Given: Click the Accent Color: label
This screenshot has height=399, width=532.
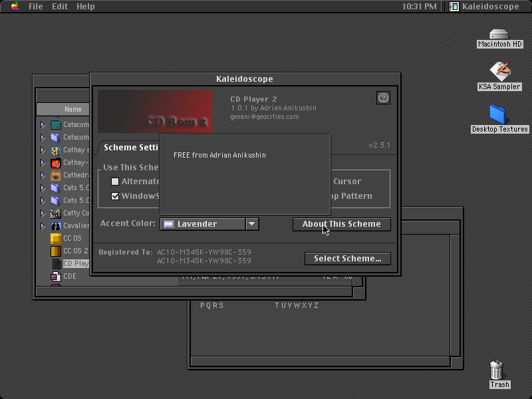Looking at the screenshot, I should point(128,223).
